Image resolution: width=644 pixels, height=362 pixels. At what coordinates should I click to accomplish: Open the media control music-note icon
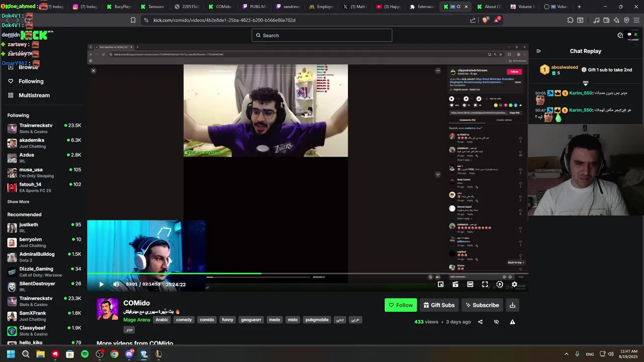(596, 20)
